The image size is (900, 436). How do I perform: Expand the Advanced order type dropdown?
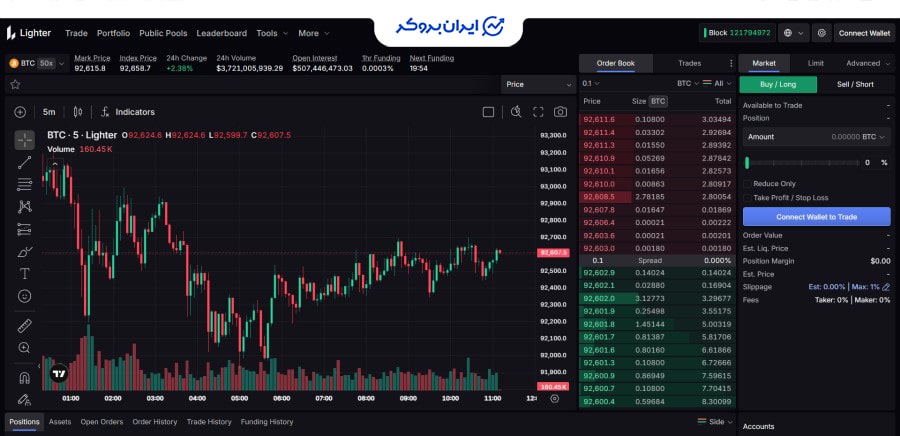867,63
